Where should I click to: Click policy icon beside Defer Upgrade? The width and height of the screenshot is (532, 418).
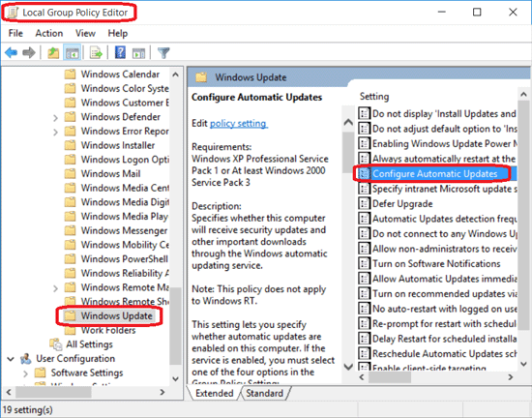[364, 203]
